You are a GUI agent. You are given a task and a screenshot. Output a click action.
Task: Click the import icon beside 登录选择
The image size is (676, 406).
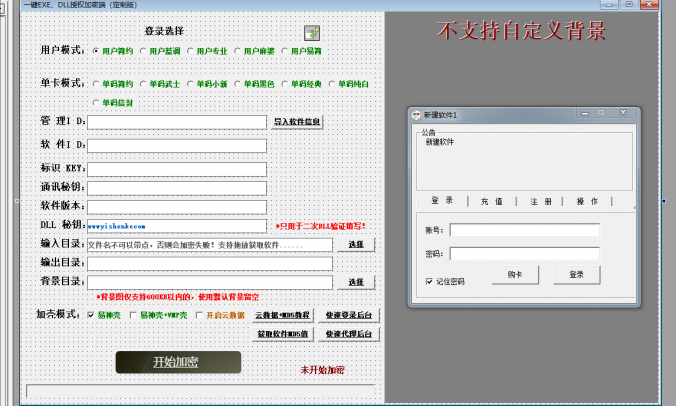click(312, 33)
